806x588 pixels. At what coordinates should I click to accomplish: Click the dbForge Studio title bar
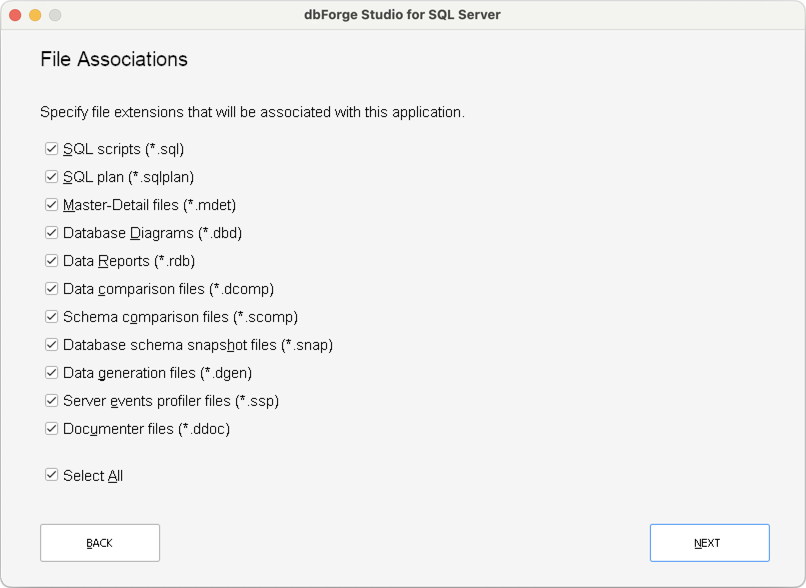[403, 15]
